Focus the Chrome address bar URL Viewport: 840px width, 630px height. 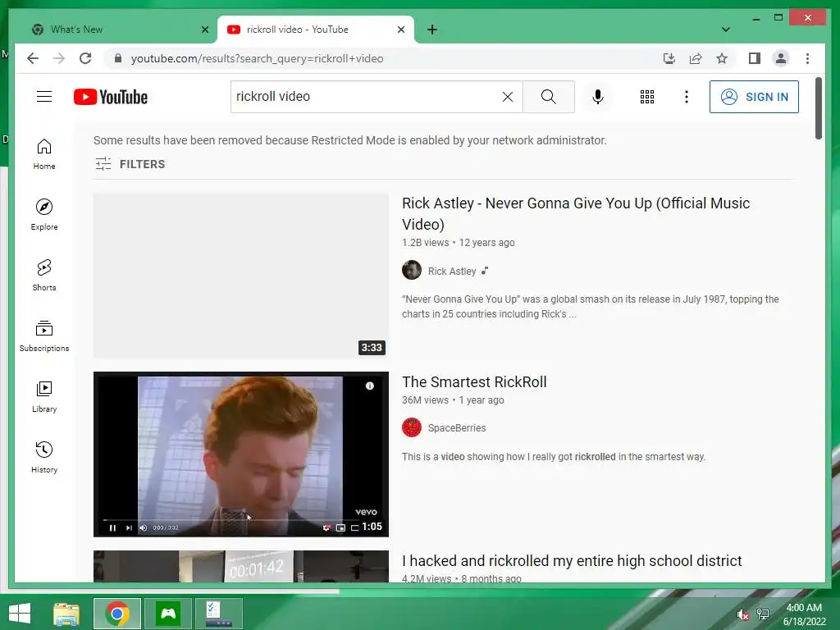(257, 58)
